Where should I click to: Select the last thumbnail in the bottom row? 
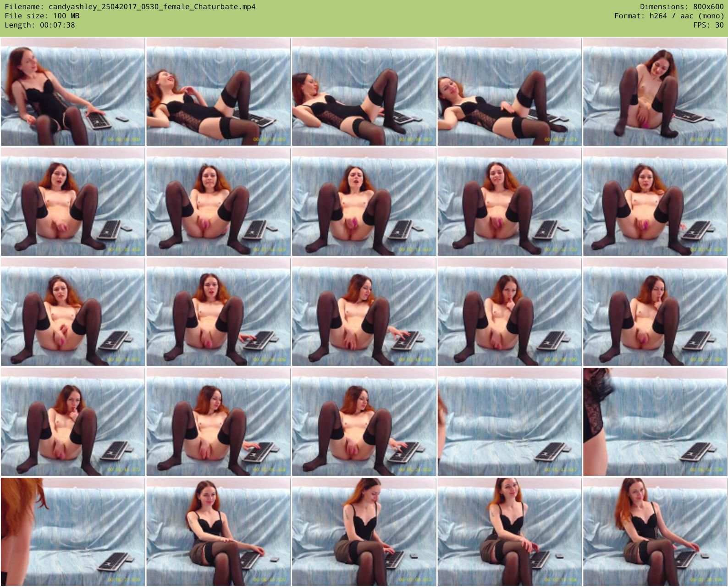coord(655,532)
